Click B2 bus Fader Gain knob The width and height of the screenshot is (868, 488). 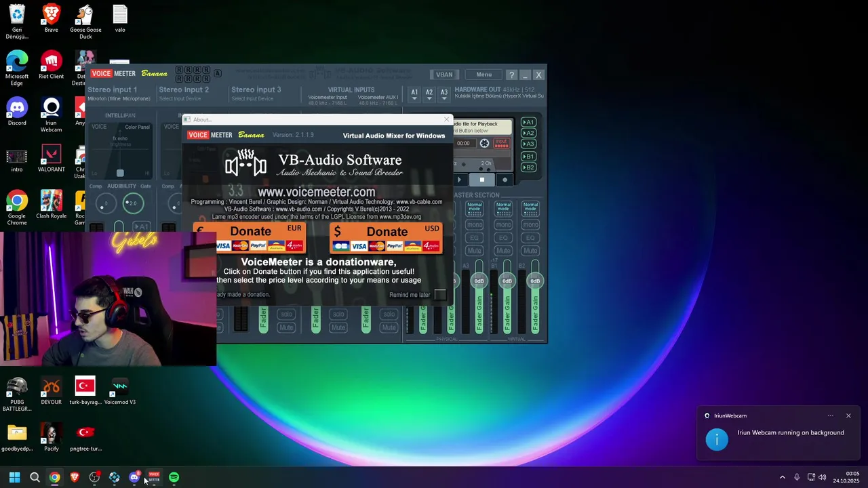535,281
